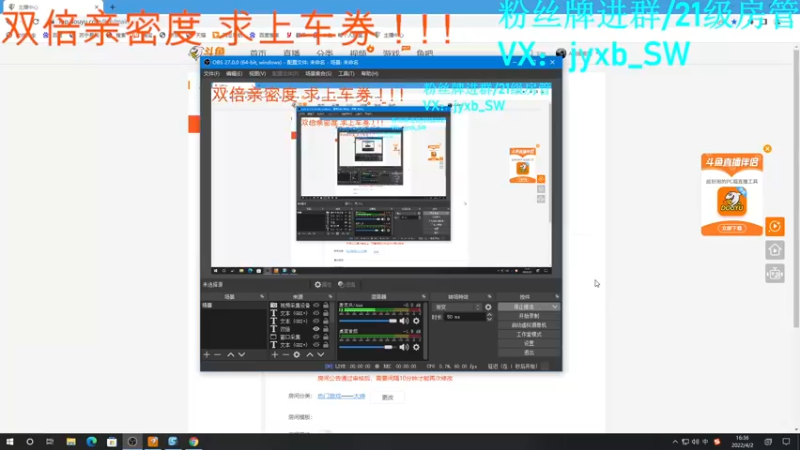Toggle the bright eye on fourth source row

coord(316,329)
